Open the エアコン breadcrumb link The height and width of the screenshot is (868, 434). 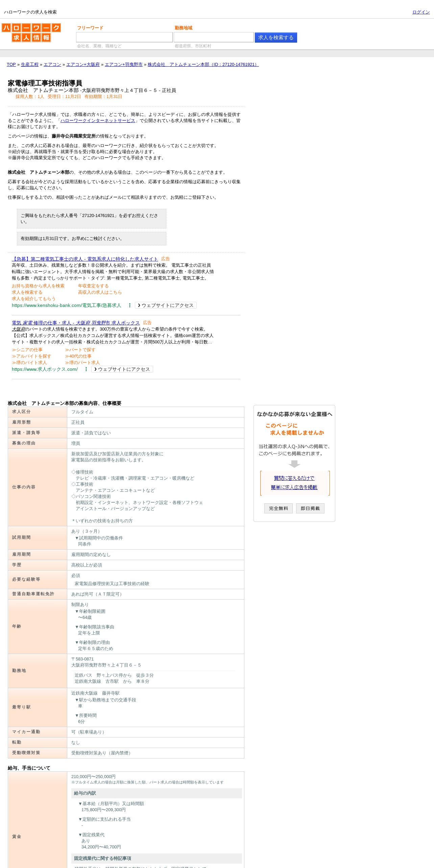(x=52, y=65)
